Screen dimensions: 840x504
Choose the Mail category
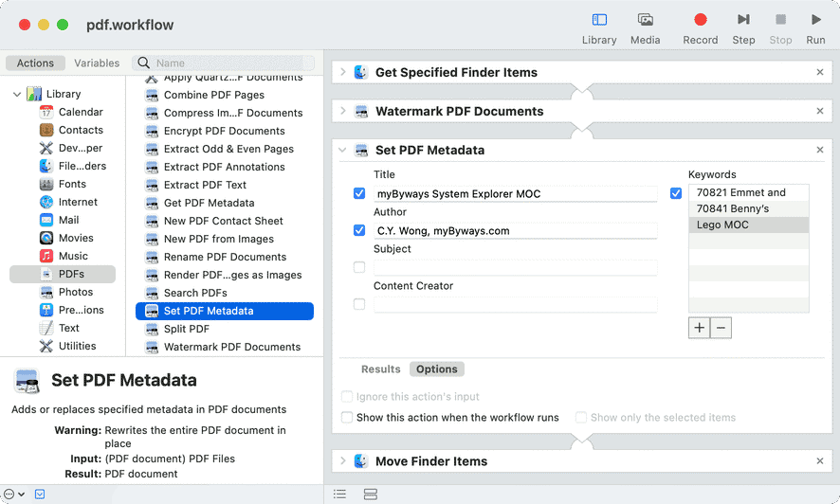point(60,220)
